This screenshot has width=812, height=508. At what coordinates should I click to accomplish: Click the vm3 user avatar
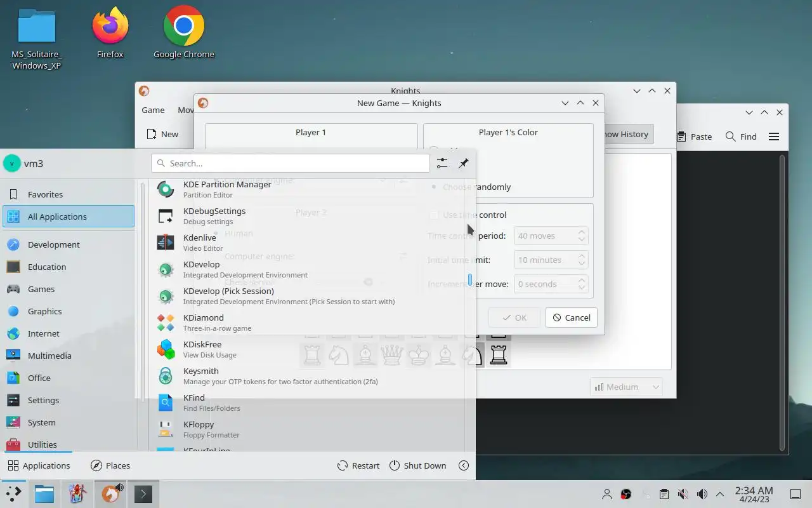pos(11,163)
